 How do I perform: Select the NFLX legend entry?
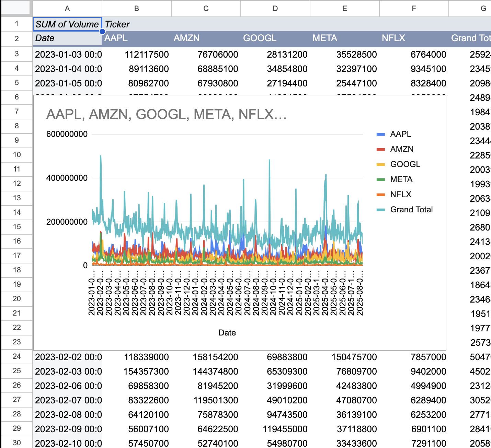(400, 194)
